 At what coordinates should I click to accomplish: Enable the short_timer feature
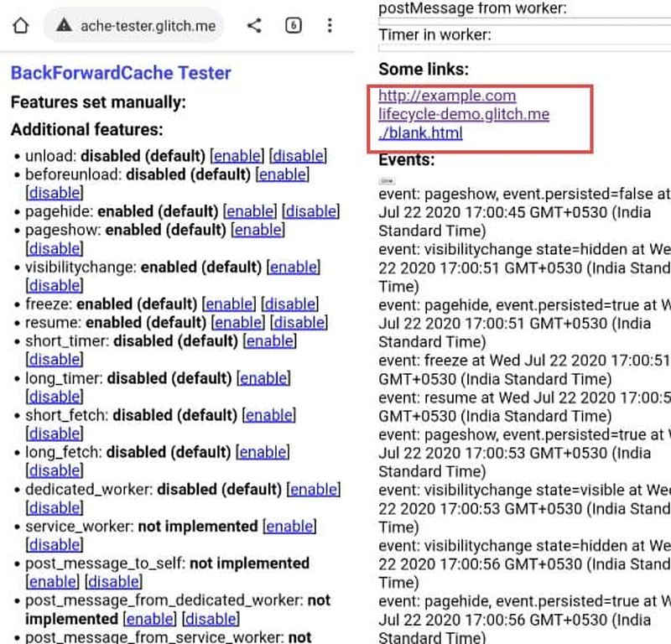tap(270, 340)
